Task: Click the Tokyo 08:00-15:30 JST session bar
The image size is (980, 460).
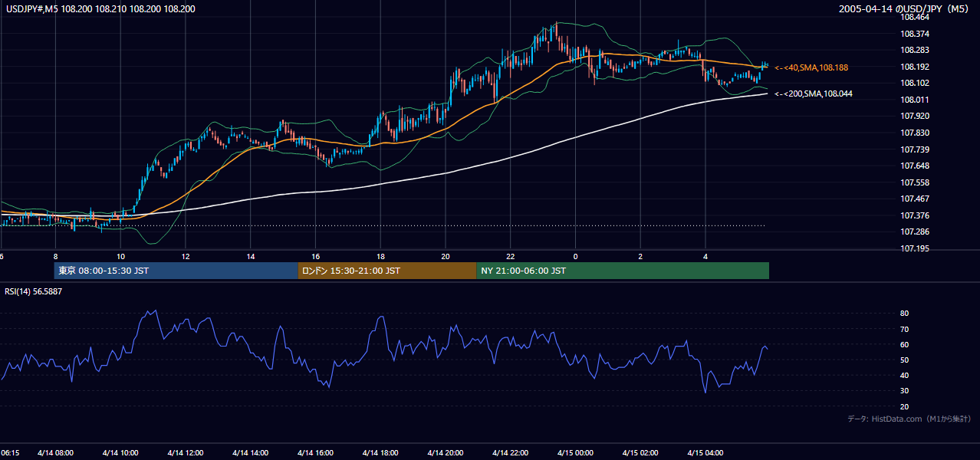Action: pos(176,271)
